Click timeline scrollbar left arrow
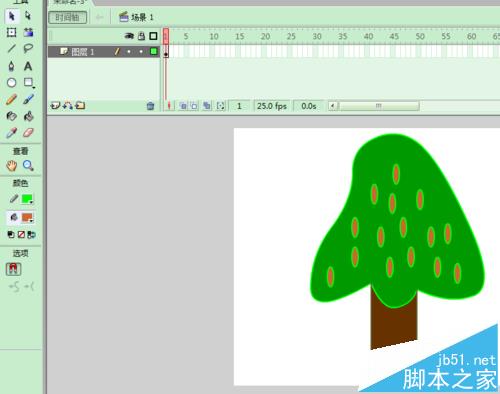500x394 pixels. pyautogui.click(x=333, y=106)
